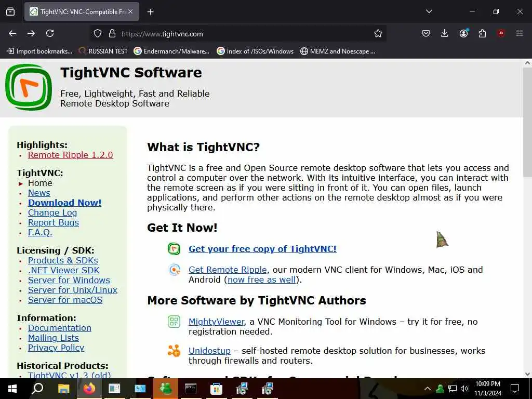Screen dimensions: 532x399
Task: Open the MightyViewer link
Action: 216,322
